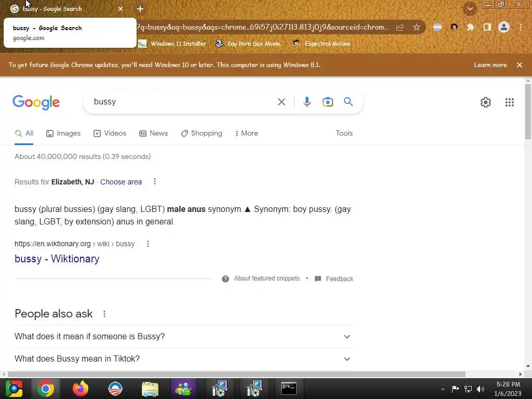Dismiss the Chrome update notification bar
This screenshot has height=399, width=532.
(x=520, y=65)
